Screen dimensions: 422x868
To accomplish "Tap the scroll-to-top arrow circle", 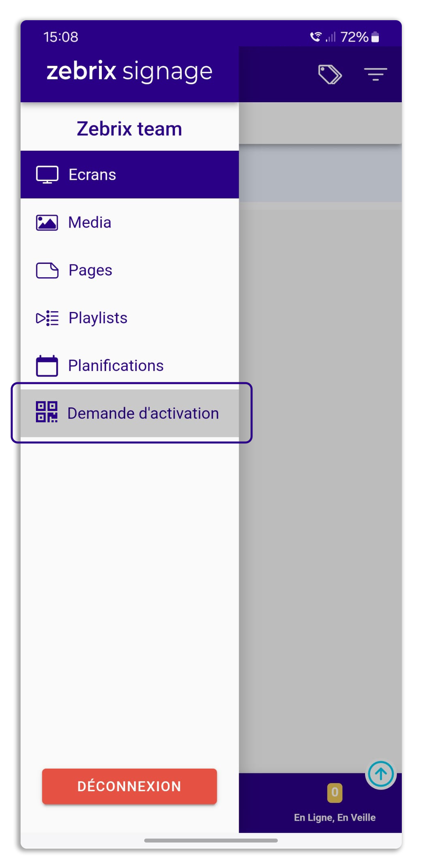I will pos(380,774).
